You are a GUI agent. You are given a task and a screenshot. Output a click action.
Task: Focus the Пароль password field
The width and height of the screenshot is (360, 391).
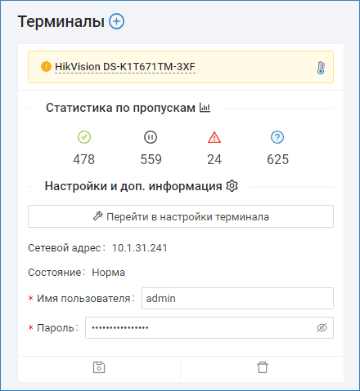click(209, 328)
